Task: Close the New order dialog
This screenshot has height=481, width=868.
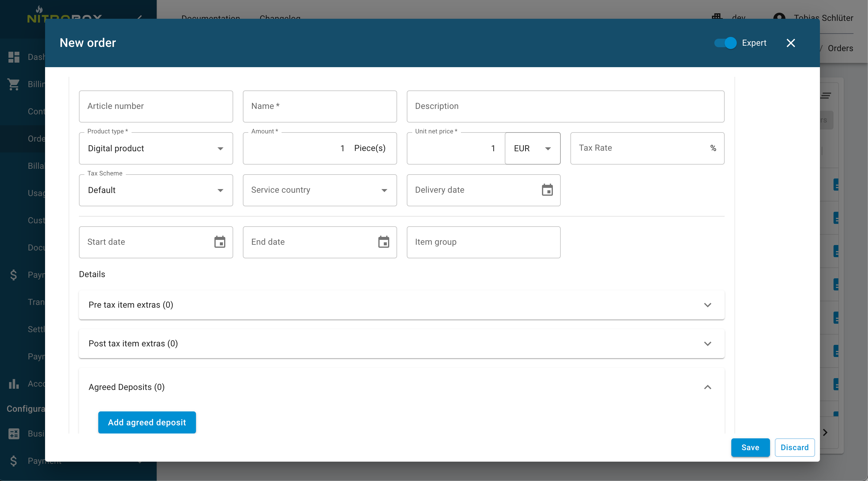Action: tap(791, 43)
